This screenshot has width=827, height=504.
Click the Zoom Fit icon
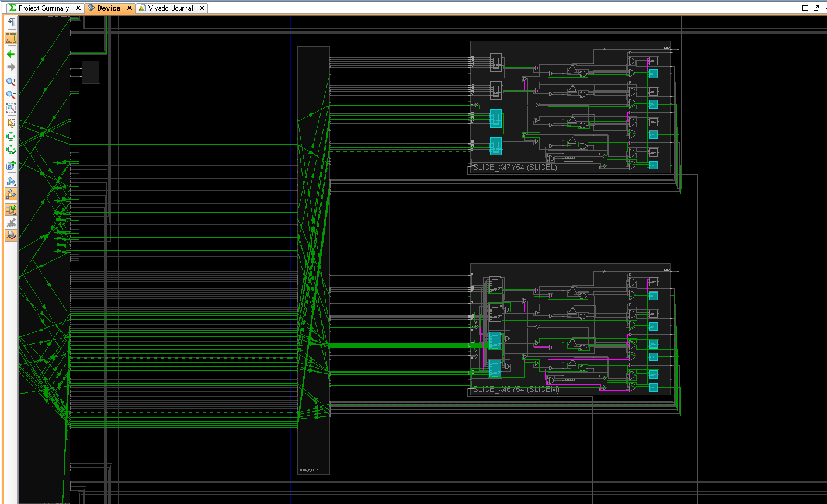point(10,107)
